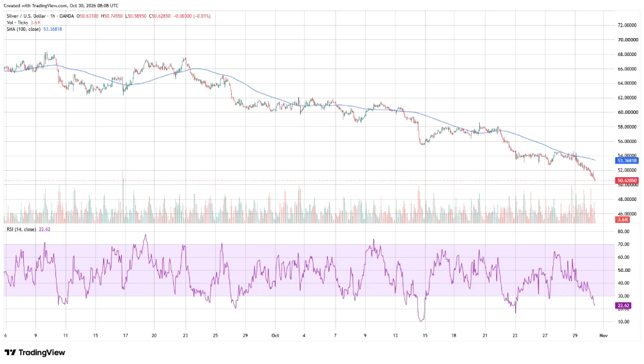Click the 64.00000 price axis label

click(628, 83)
